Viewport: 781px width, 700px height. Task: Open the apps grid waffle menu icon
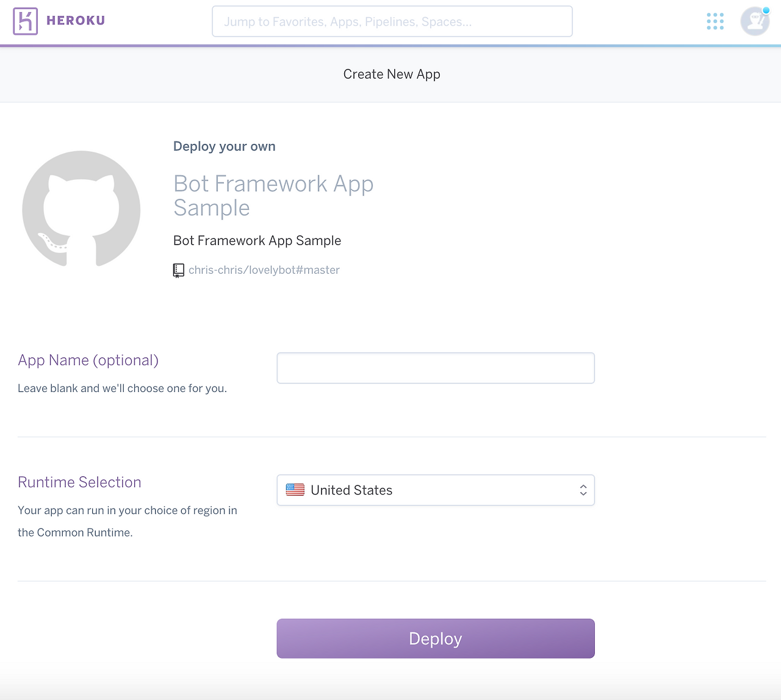714,21
